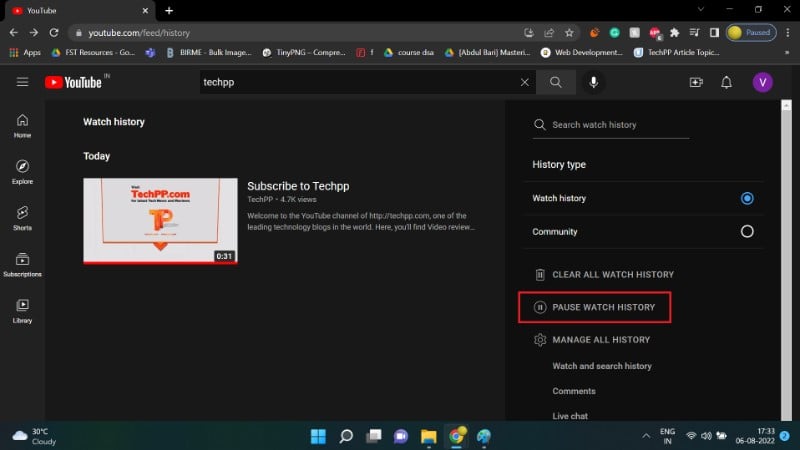Image resolution: width=800 pixels, height=450 pixels.
Task: Open the taskbar clock and date
Action: (755, 436)
